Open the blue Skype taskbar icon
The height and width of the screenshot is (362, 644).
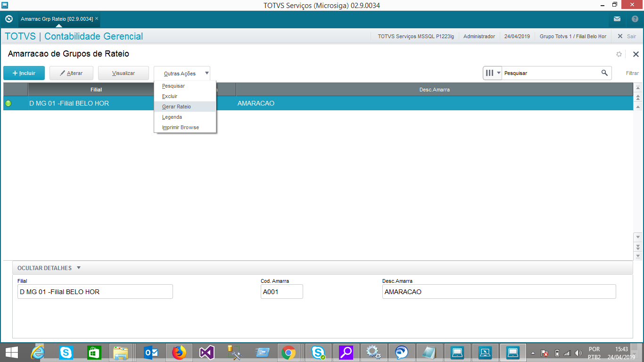(66, 353)
